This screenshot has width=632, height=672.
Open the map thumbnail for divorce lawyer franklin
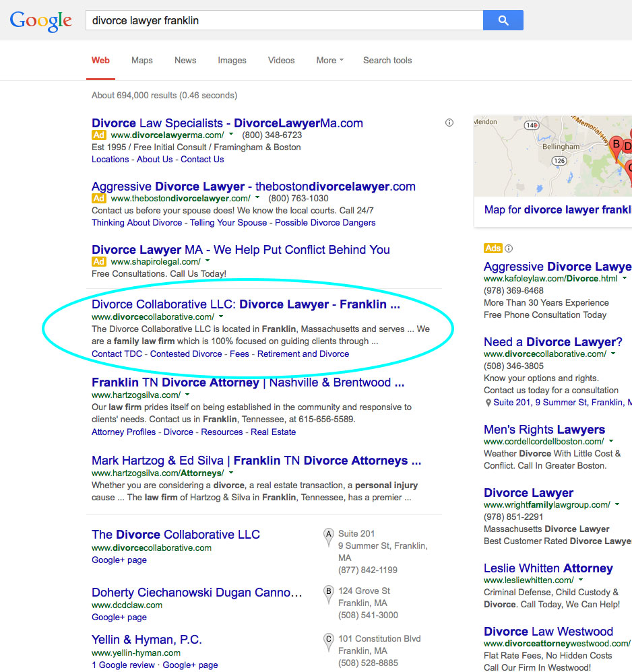[x=552, y=156]
